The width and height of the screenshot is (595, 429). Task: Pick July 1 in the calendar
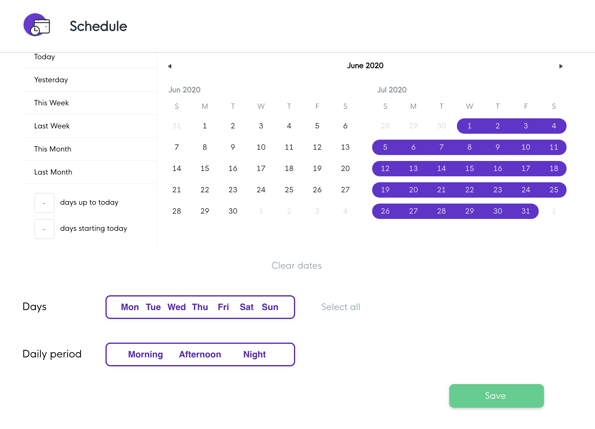(469, 126)
